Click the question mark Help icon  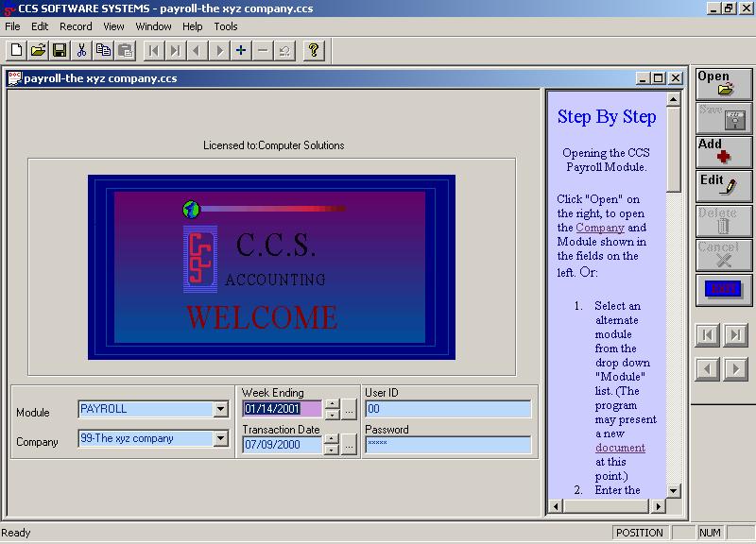[314, 50]
